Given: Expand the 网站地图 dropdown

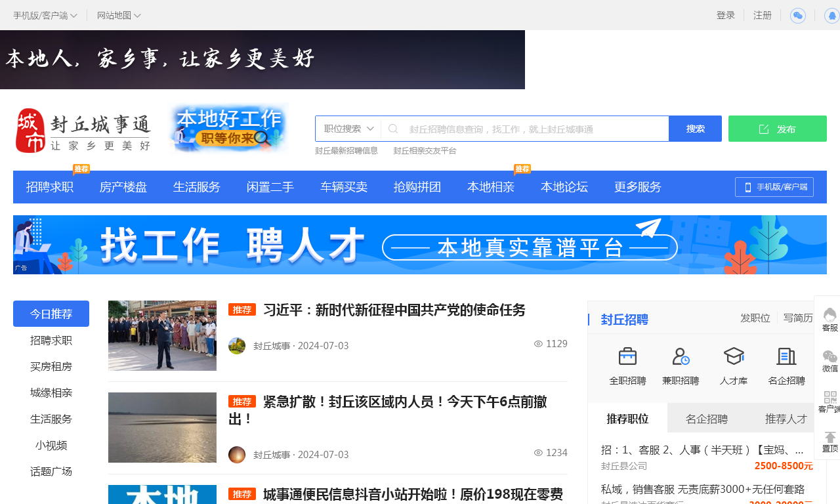Looking at the screenshot, I should pyautogui.click(x=119, y=15).
